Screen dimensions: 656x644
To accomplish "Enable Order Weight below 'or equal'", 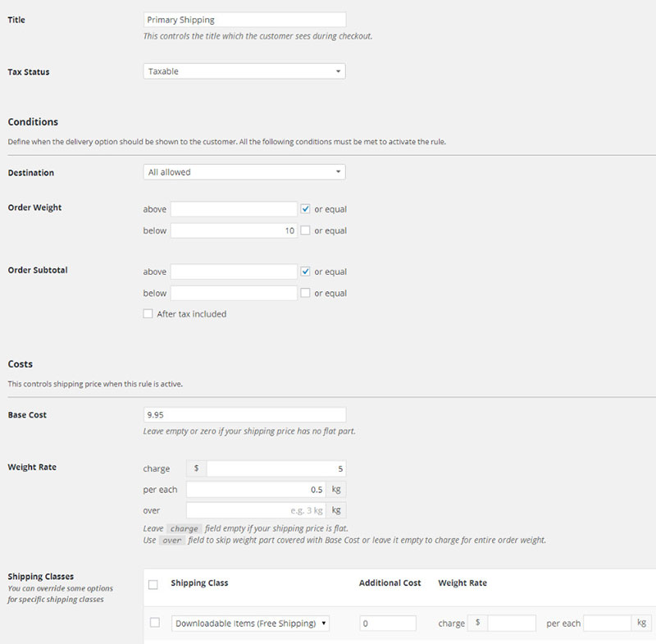I will 306,231.
